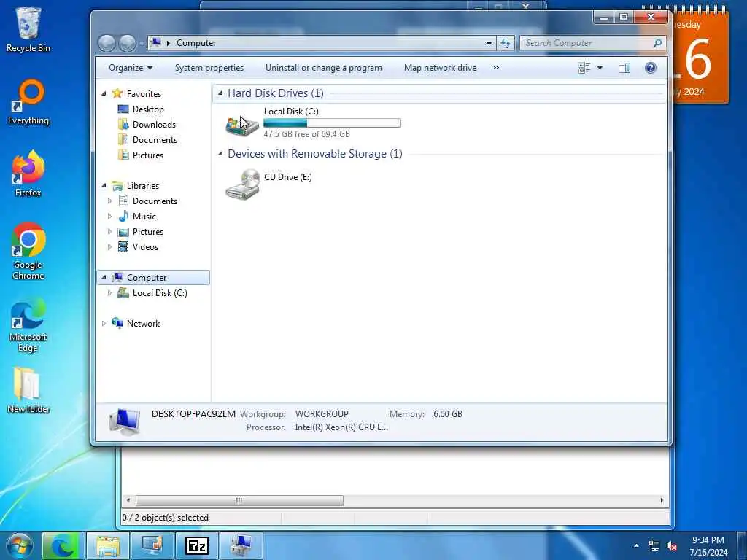This screenshot has height=560, width=747.
Task: Launch the Microsoft Edge desktop shortcut
Action: click(x=28, y=326)
